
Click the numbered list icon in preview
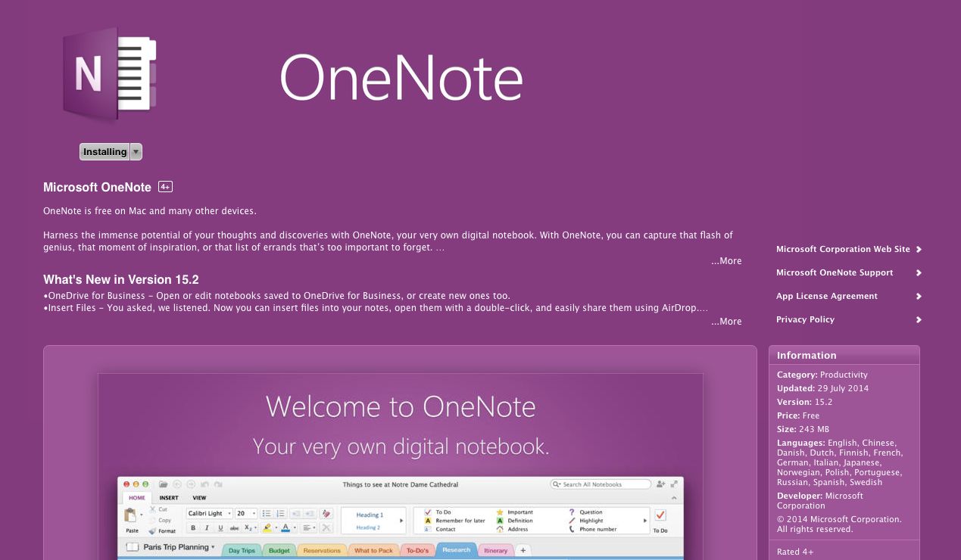[280, 513]
